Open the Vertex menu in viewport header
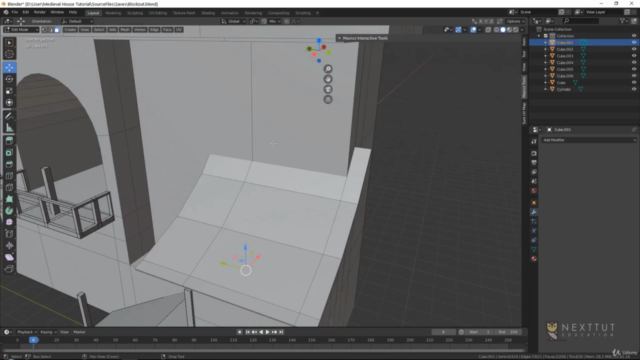 [x=140, y=30]
